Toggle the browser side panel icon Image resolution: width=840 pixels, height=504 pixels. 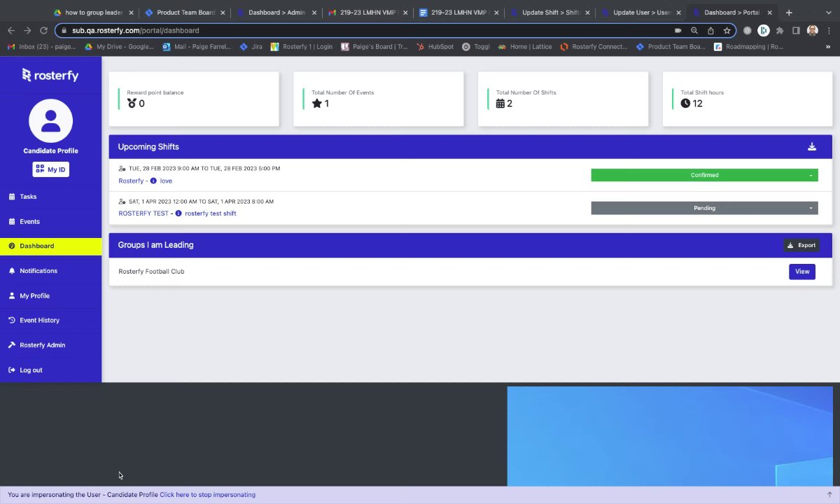[796, 31]
